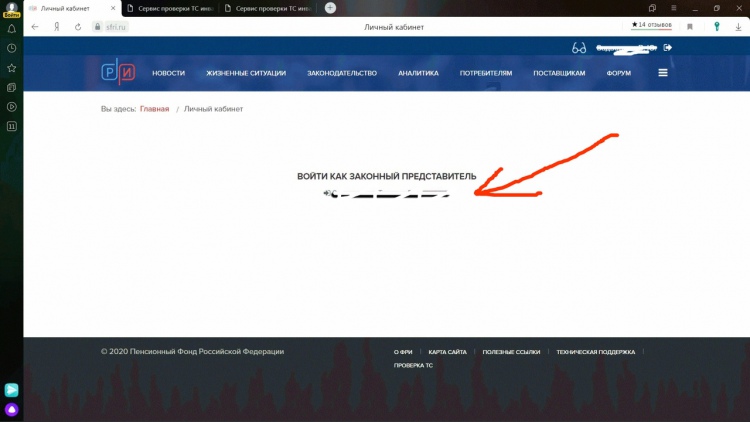Open the Законодательство menu item
This screenshot has width=750, height=422.
pyautogui.click(x=341, y=73)
